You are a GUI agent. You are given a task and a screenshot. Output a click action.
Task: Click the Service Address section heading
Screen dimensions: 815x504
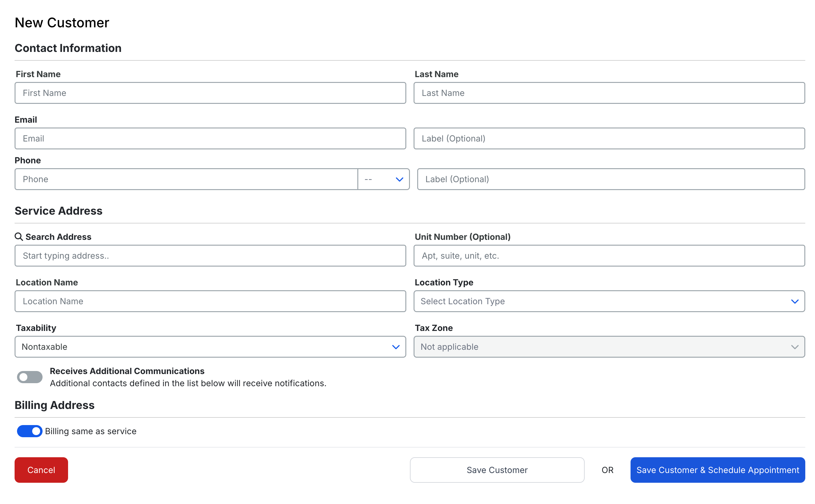59,211
